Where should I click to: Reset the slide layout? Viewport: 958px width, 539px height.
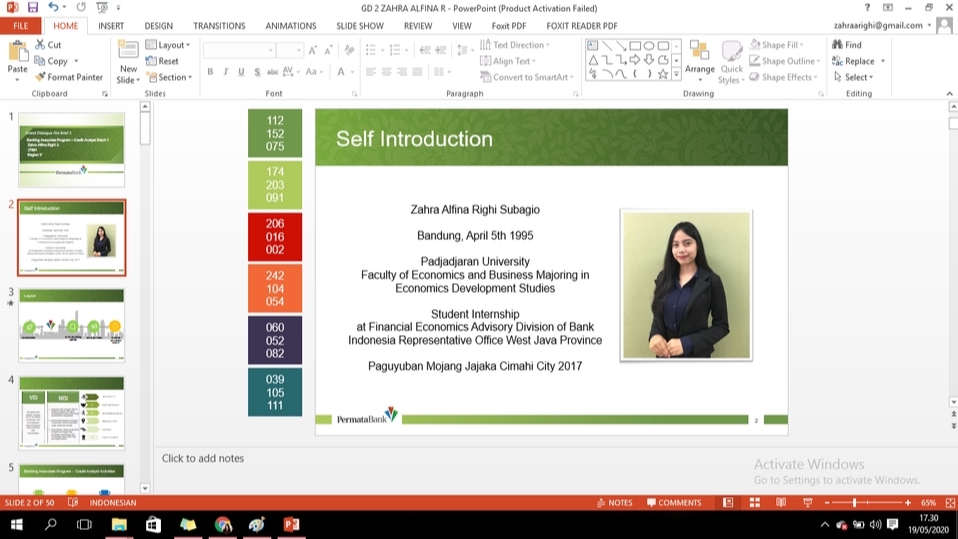[x=163, y=61]
